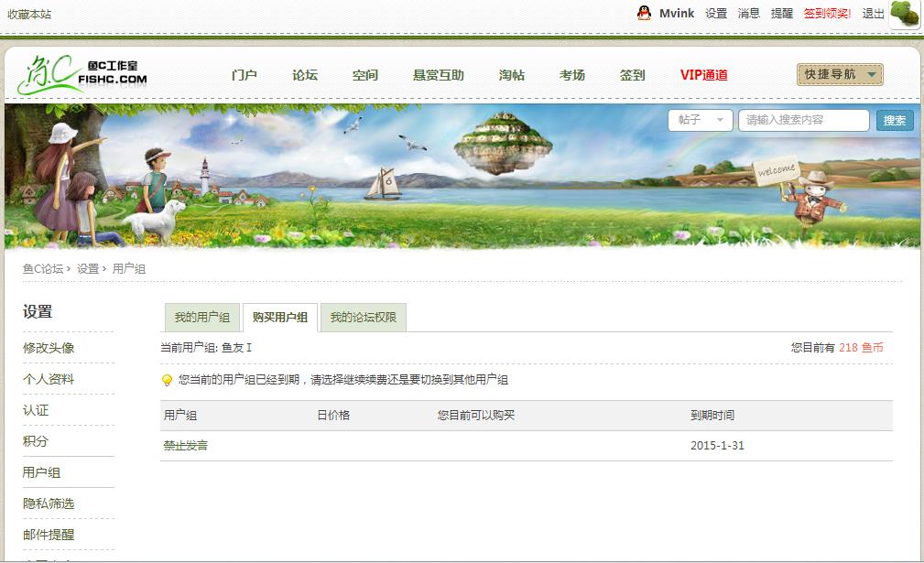Select the 购买用户组 tab

[x=280, y=318]
